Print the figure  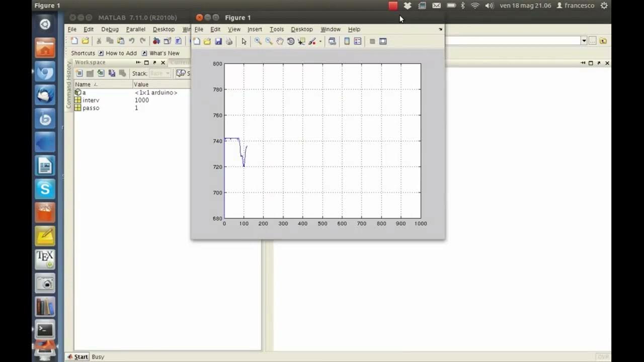(x=229, y=41)
